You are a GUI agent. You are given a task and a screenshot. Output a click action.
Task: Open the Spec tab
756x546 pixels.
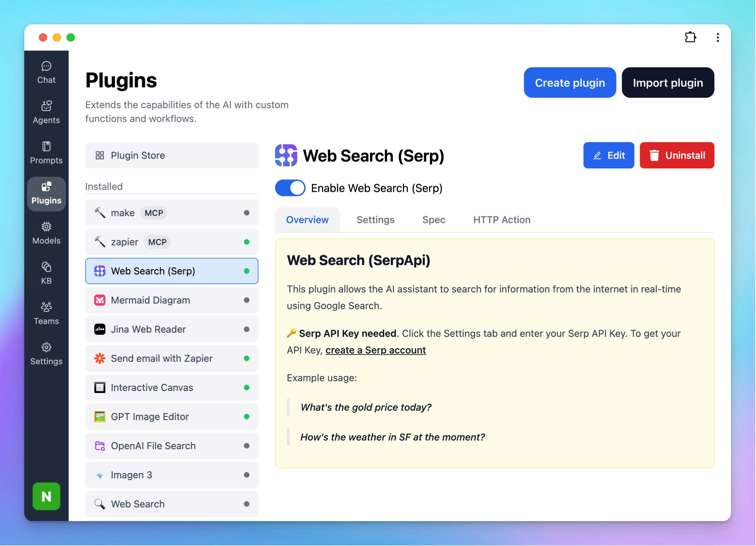point(434,220)
